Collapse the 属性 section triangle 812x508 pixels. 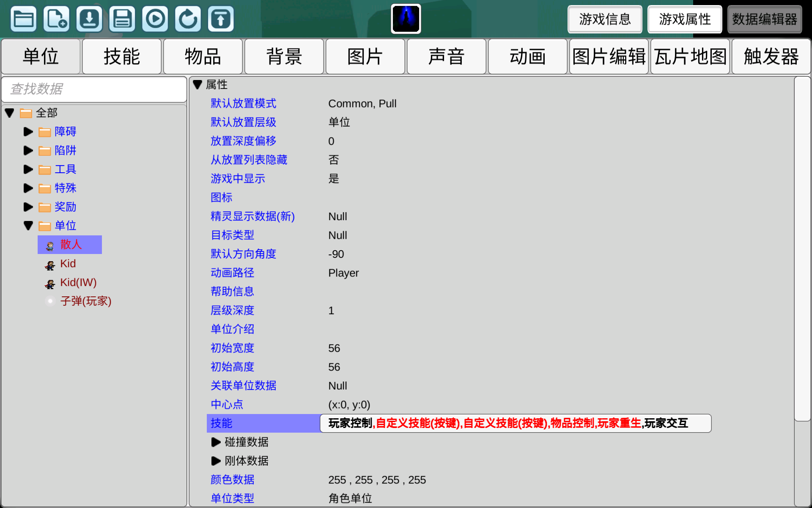pyautogui.click(x=198, y=85)
